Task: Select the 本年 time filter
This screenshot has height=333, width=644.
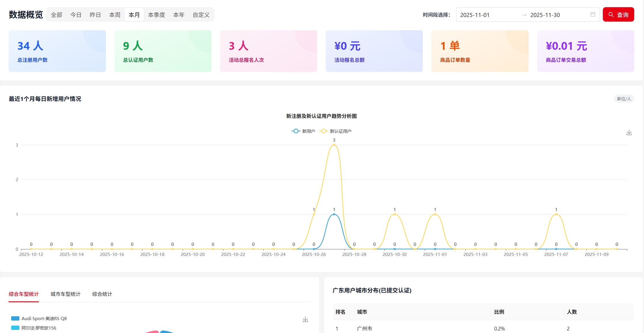Action: 179,14
